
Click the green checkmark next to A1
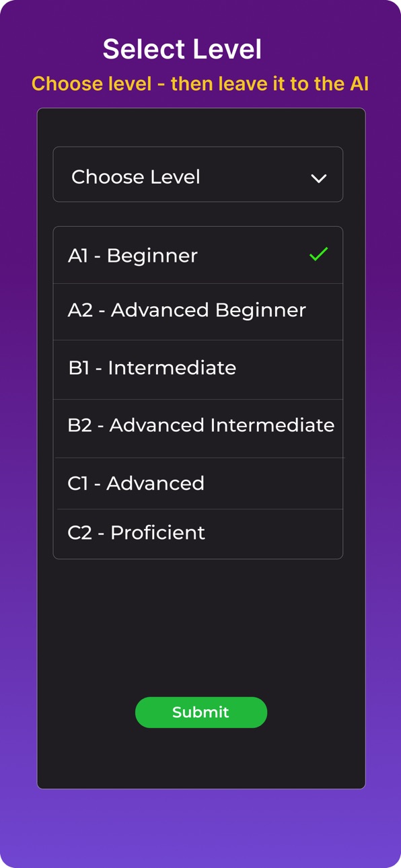click(318, 254)
